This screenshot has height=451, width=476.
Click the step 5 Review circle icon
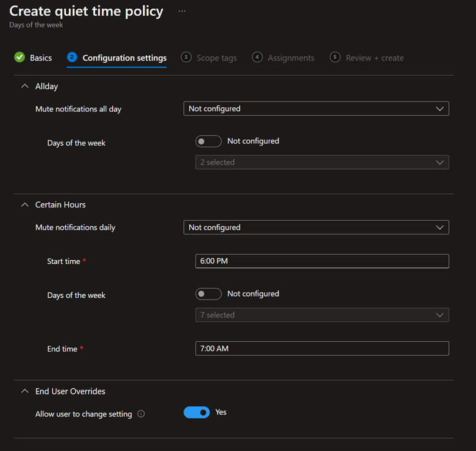coord(335,58)
